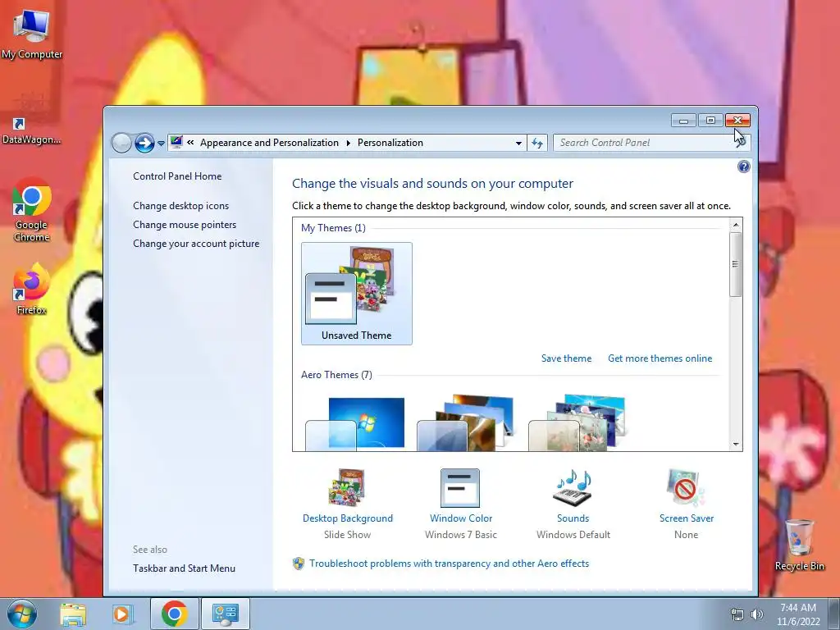Image resolution: width=840 pixels, height=630 pixels.
Task: Click the Control Panel address bar icon
Action: pos(176,142)
